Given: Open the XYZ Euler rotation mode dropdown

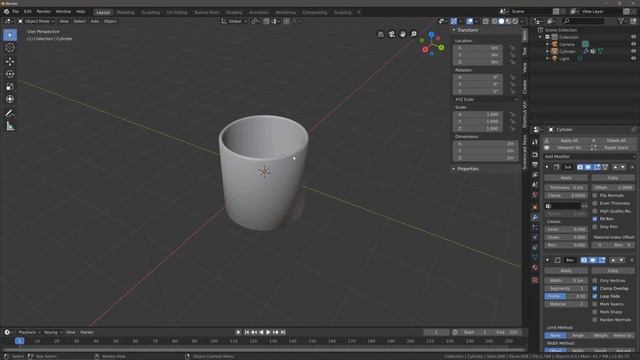Looking at the screenshot, I should 486,99.
